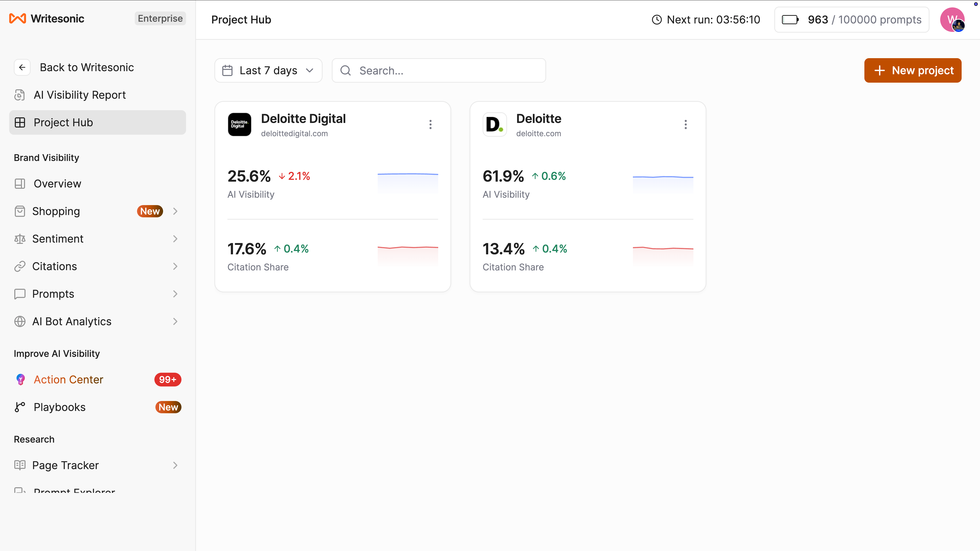Open the Deloitte card three-dot menu
This screenshot has height=551, width=980.
[685, 125]
